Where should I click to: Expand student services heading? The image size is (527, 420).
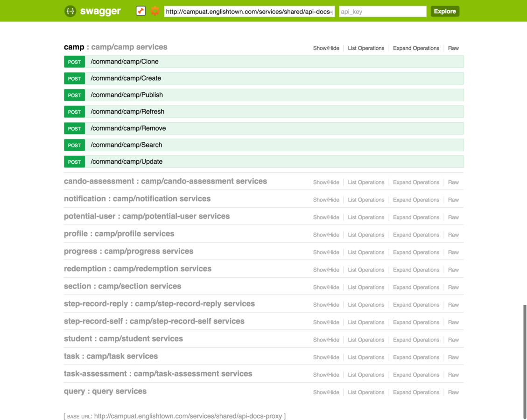coord(123,338)
